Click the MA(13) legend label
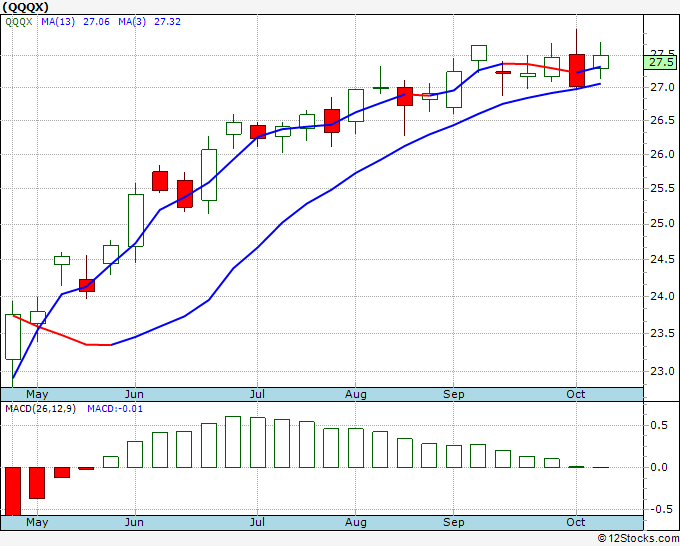The height and width of the screenshot is (546, 680). click(x=58, y=22)
